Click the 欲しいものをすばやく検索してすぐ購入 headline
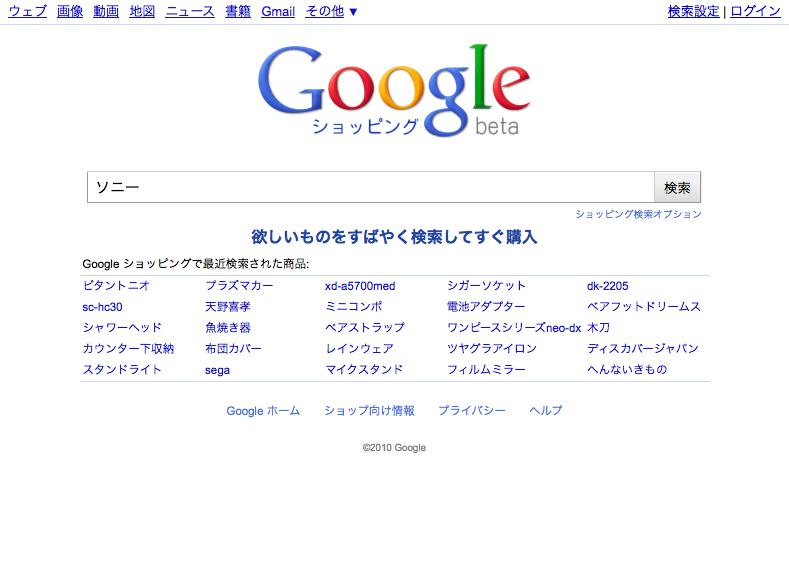Image resolution: width=789 pixels, height=563 pixels. click(x=394, y=236)
